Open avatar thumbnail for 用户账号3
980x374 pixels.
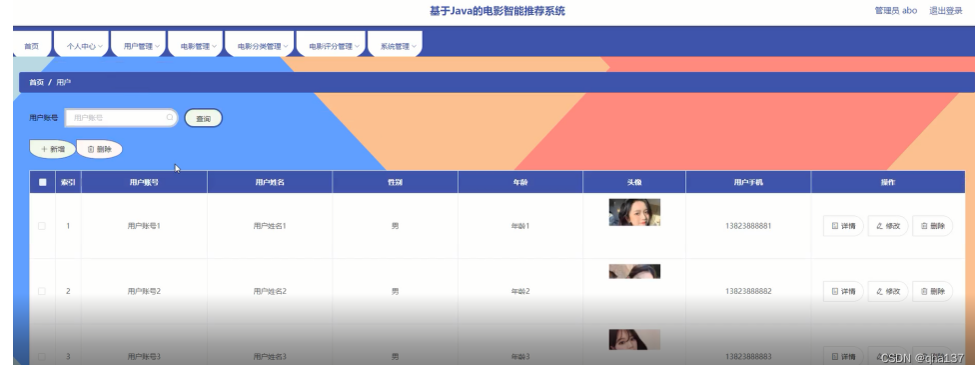pos(634,340)
